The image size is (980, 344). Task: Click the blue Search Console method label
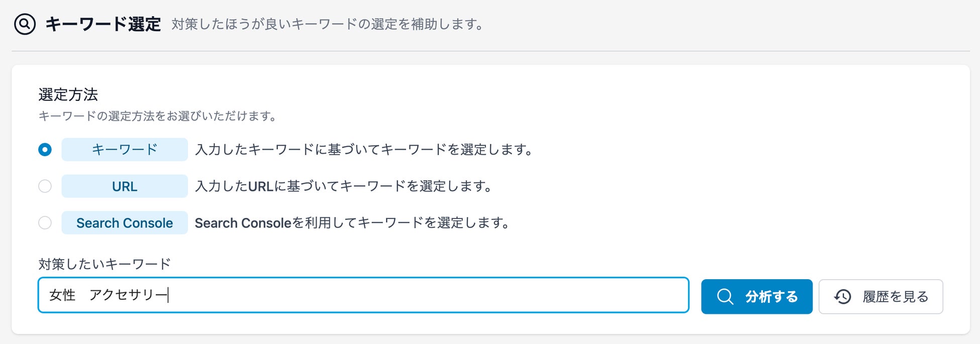click(x=125, y=222)
